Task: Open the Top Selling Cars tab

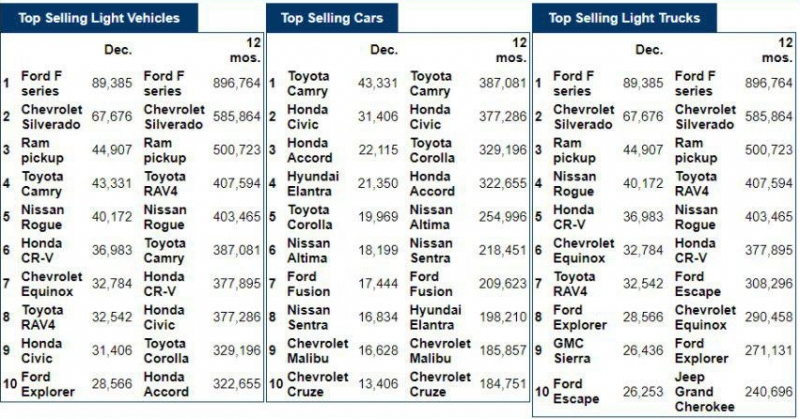Action: [332, 18]
